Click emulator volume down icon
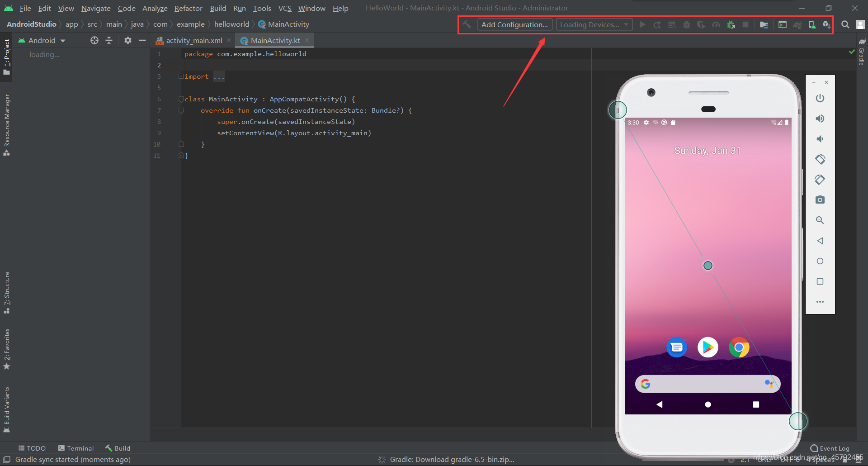The image size is (868, 466). (x=820, y=139)
